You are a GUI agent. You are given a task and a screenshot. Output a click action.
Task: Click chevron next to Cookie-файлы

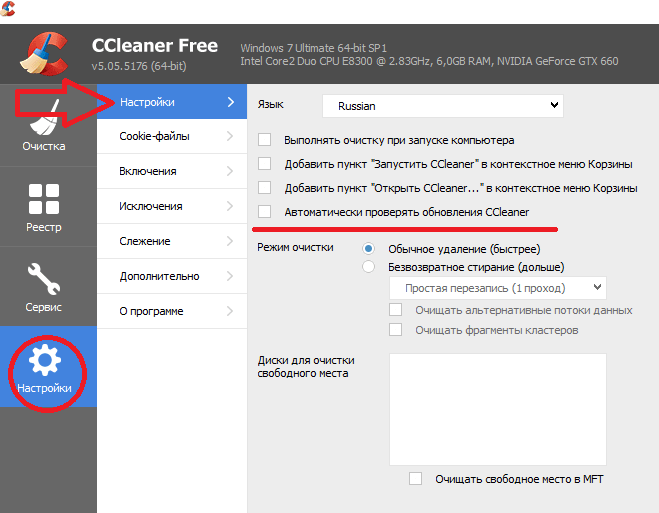point(230,136)
